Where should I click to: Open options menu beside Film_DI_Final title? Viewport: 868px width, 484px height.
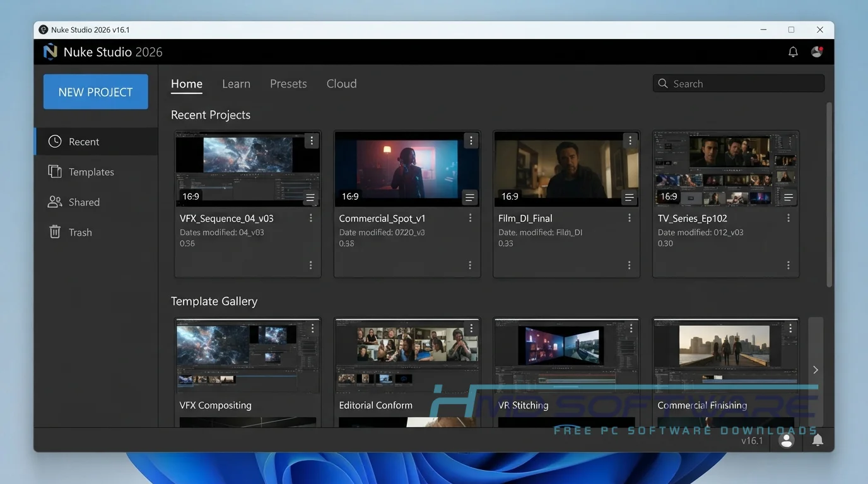point(629,218)
